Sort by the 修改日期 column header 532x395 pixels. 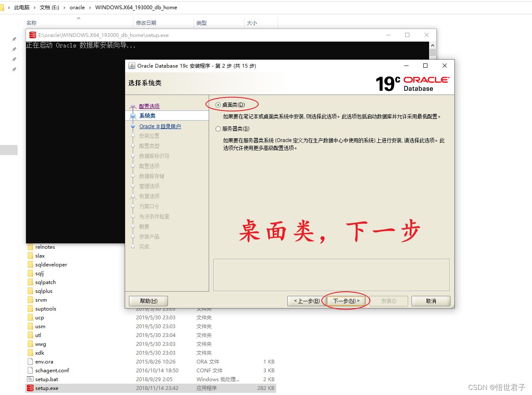(146, 23)
